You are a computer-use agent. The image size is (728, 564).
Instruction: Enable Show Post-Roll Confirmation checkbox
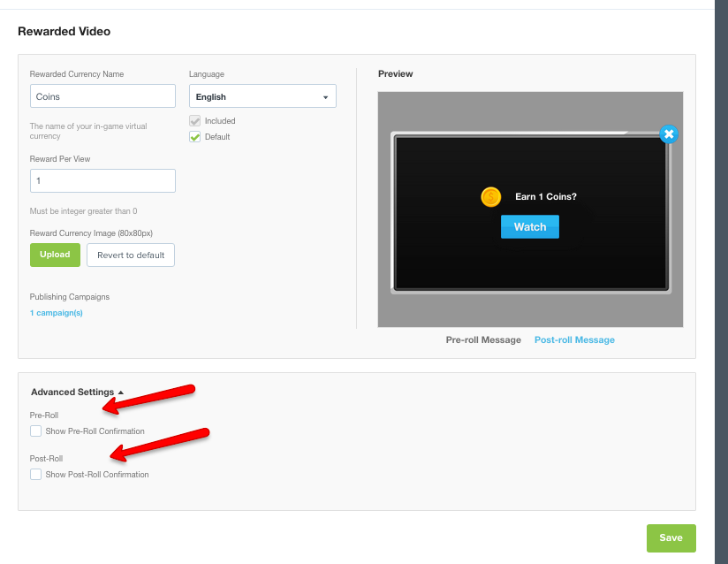[36, 475]
